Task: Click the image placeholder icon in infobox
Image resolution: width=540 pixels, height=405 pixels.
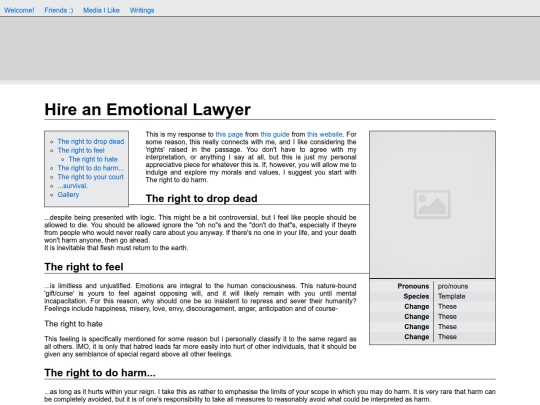Action: tap(432, 204)
